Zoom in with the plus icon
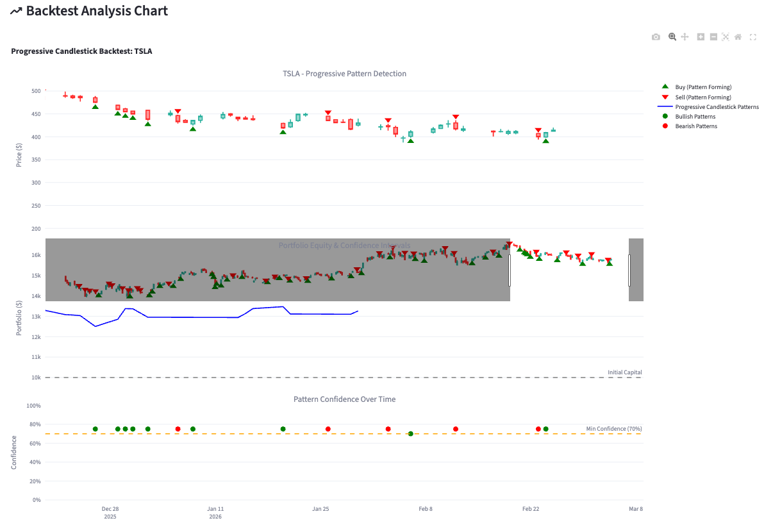 [700, 37]
